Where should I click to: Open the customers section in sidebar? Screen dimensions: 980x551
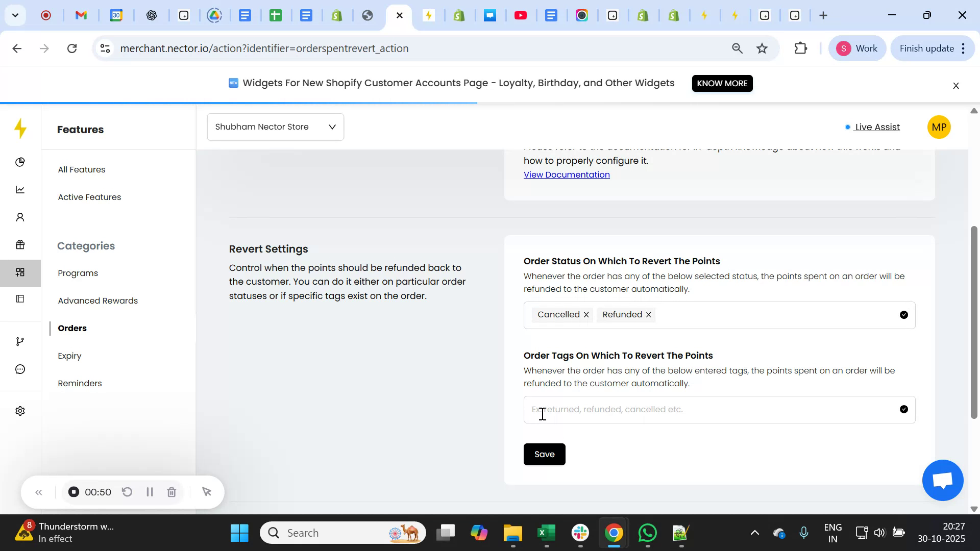point(20,217)
